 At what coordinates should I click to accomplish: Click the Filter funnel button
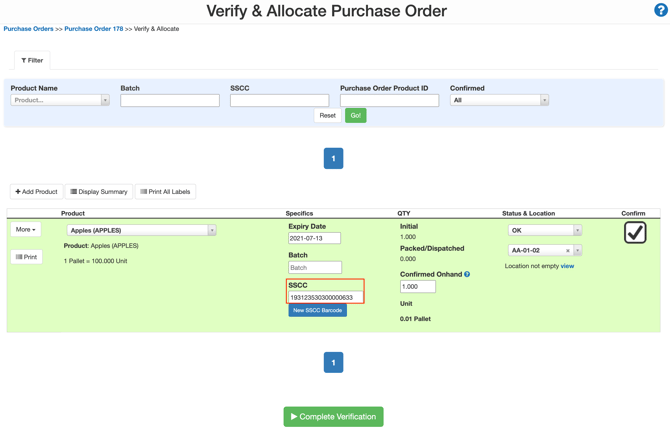click(x=32, y=60)
